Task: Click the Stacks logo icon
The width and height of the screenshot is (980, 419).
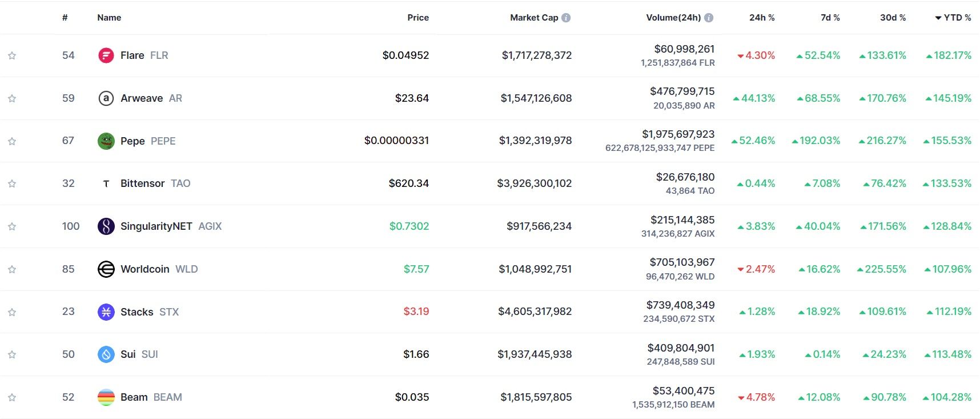Action: [106, 312]
